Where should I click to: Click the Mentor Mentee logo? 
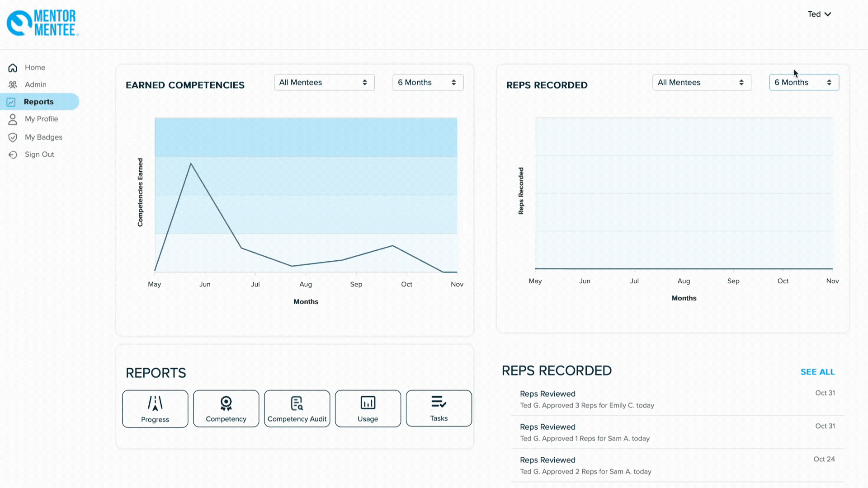(x=42, y=23)
